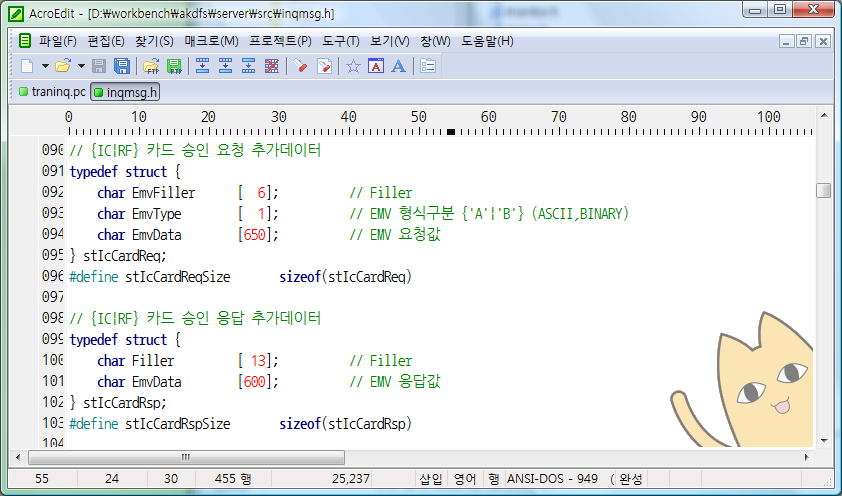Image resolution: width=842 pixels, height=496 pixels.
Task: Click the Open folder icon
Action: (x=63, y=66)
